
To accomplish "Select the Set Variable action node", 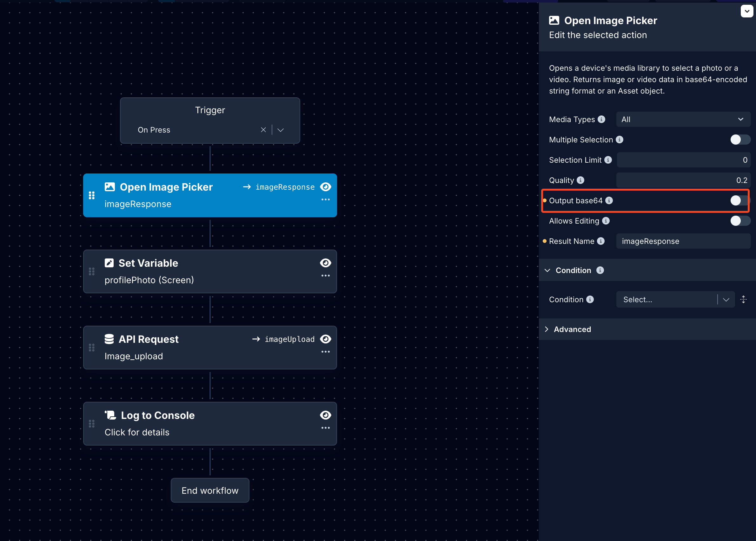I will pos(210,271).
